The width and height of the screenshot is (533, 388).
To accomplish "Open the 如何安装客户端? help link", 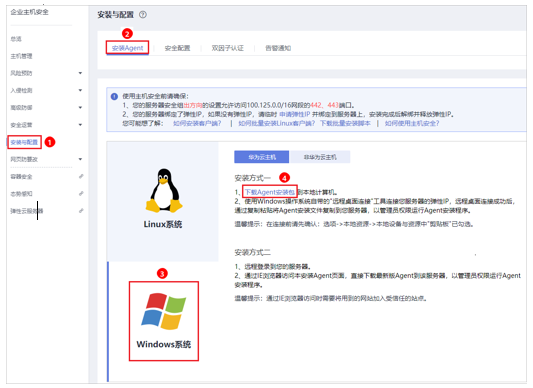I will (x=197, y=123).
